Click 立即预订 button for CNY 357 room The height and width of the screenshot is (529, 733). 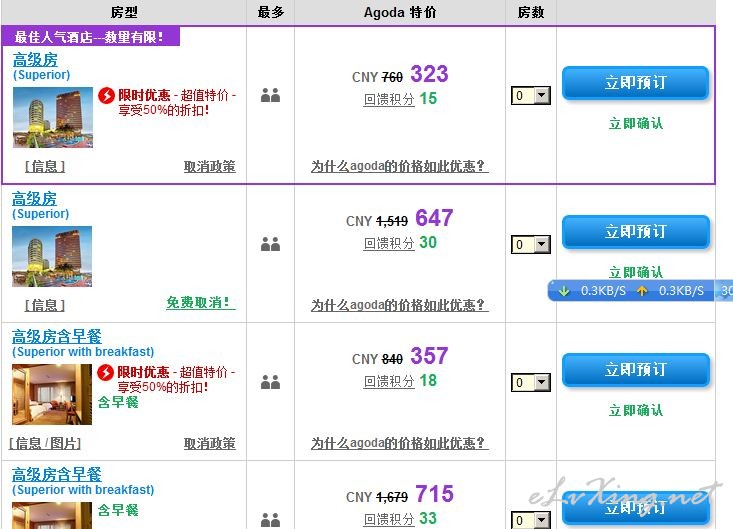coord(635,370)
